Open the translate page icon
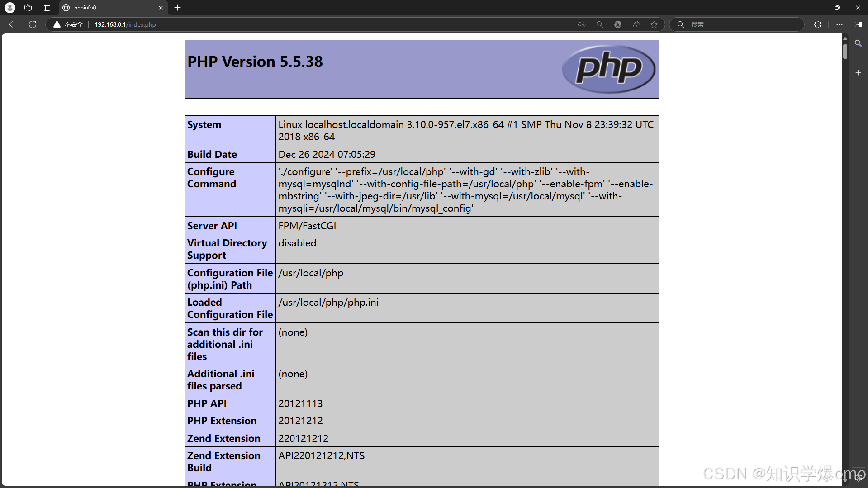This screenshot has height=488, width=868. pos(582,24)
